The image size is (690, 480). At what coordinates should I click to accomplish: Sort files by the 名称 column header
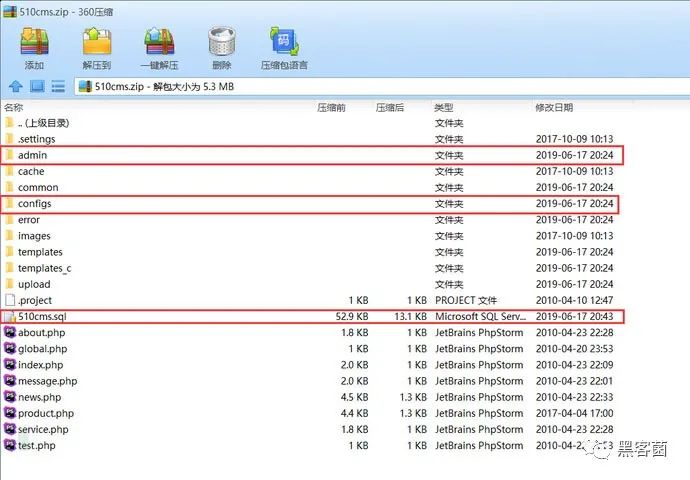click(x=14, y=107)
